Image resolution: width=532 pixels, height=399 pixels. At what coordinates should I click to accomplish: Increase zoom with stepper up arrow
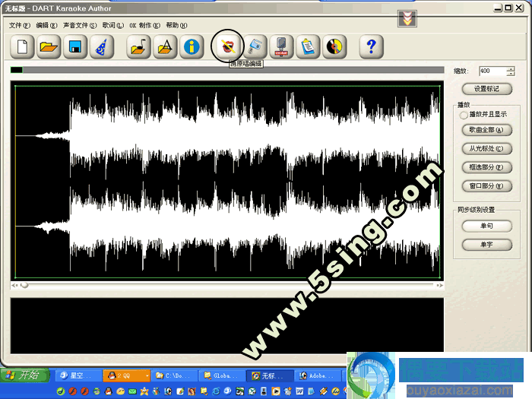[511, 68]
